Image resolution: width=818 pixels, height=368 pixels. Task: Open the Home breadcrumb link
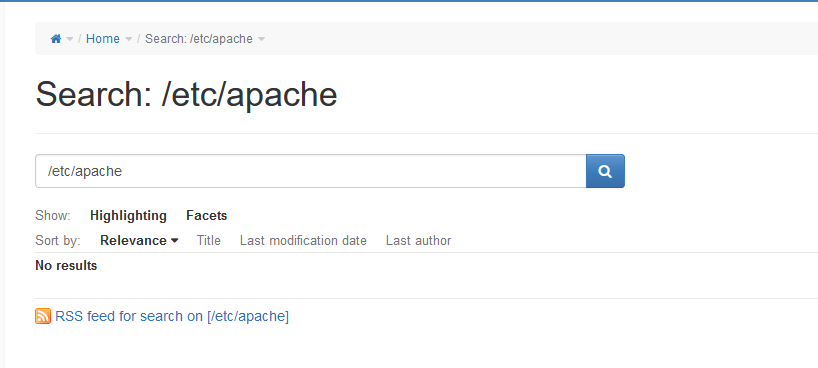pyautogui.click(x=103, y=39)
